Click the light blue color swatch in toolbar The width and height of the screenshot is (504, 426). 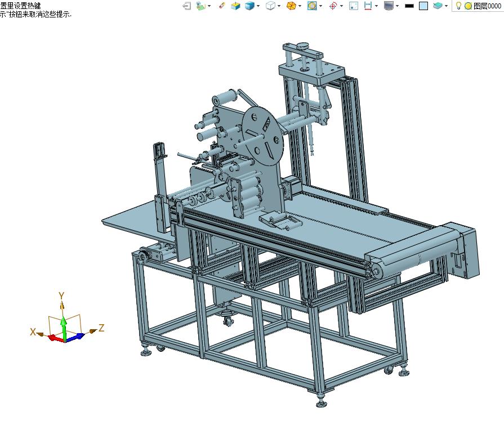pyautogui.click(x=423, y=6)
